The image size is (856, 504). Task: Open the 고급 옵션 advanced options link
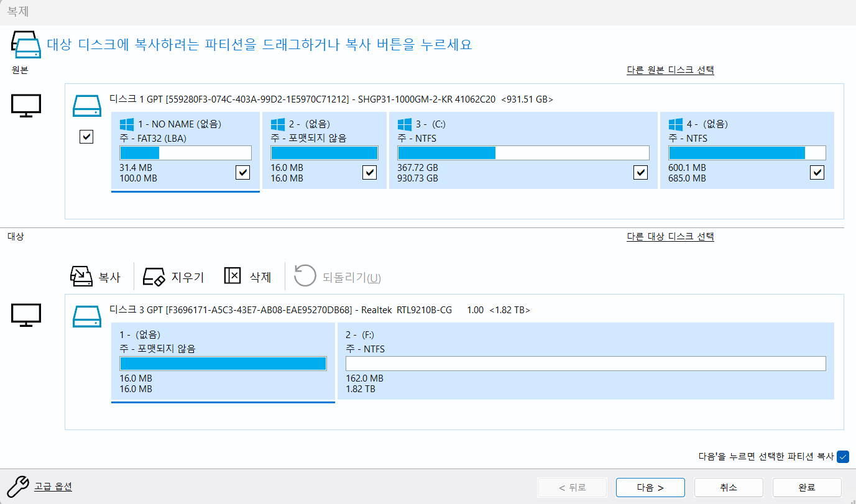tap(53, 486)
